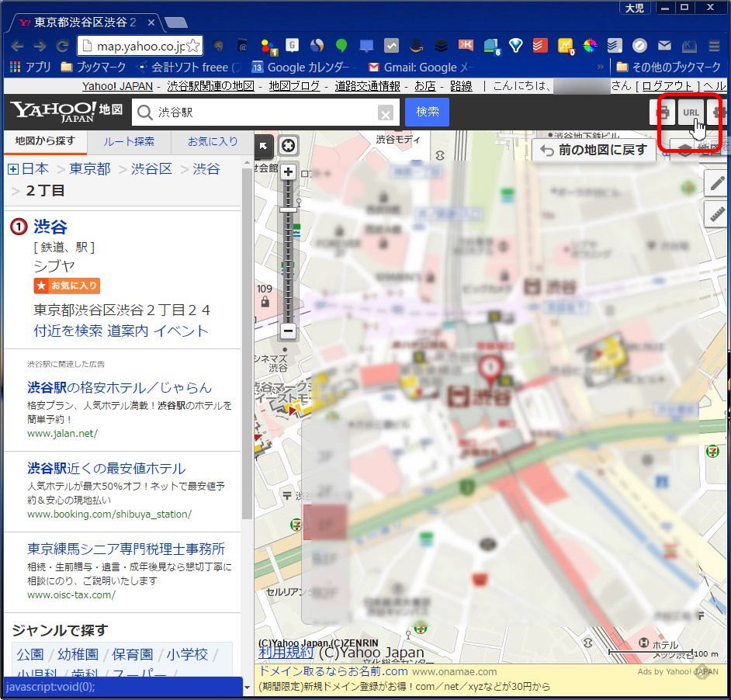Screen dimensions: 731x700
Task: Click the address bar showing map.yahoo.co.jp
Action: (140, 46)
